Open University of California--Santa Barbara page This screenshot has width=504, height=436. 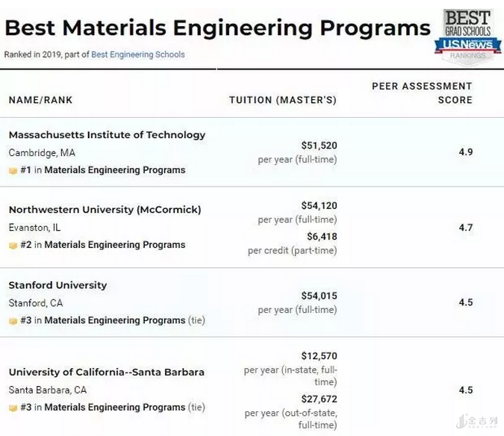pos(106,372)
